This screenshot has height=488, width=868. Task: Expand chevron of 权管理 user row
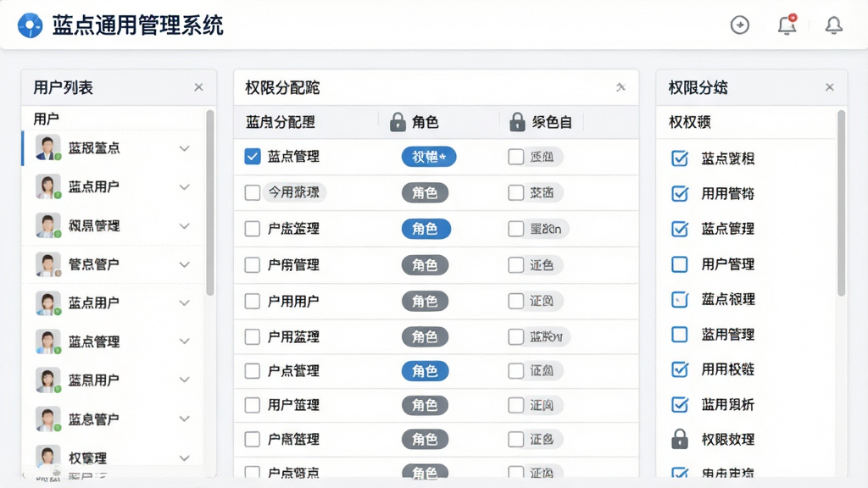tap(184, 458)
